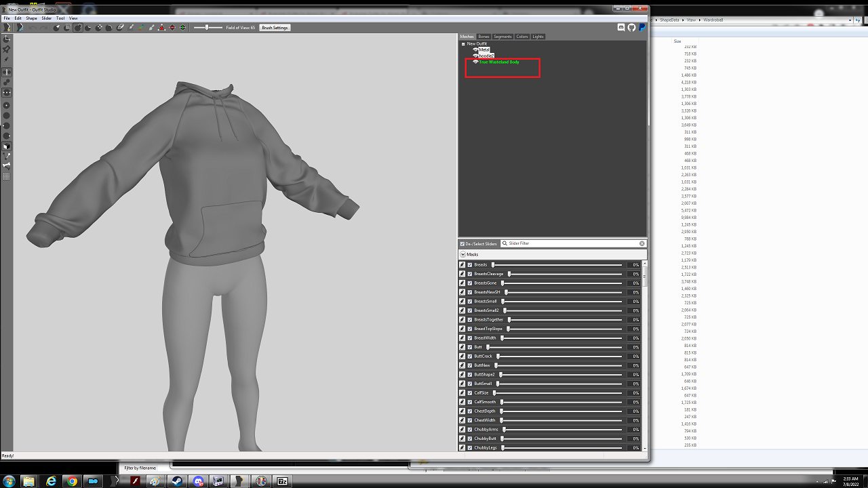Select the red triangle transform tool
The width and height of the screenshot is (868, 488).
tap(161, 28)
